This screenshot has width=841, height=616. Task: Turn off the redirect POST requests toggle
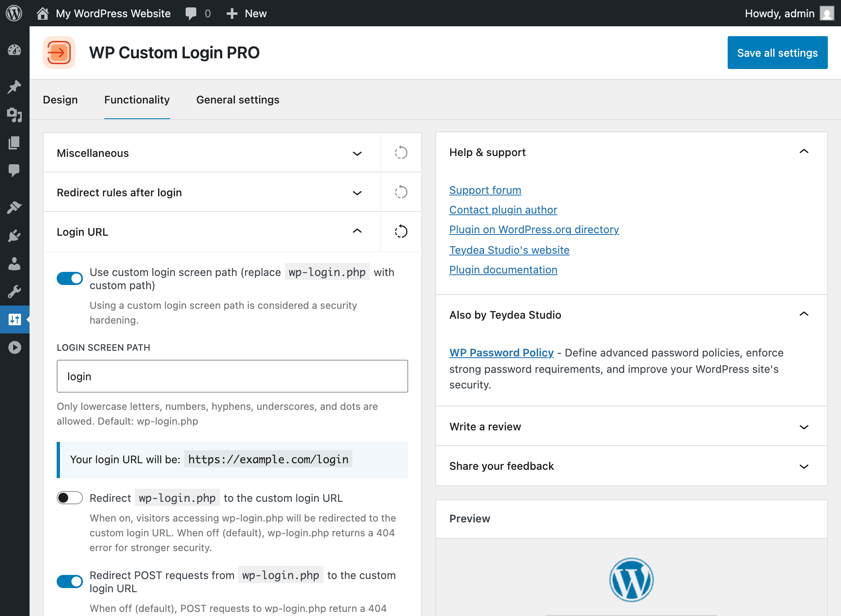[x=70, y=582]
